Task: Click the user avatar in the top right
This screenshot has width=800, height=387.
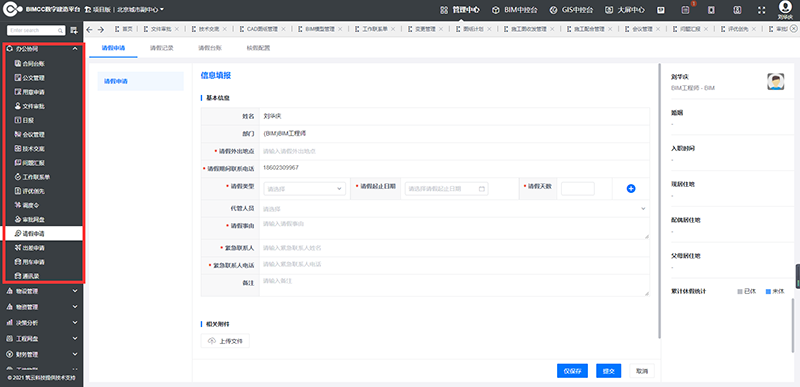Action: (785, 7)
